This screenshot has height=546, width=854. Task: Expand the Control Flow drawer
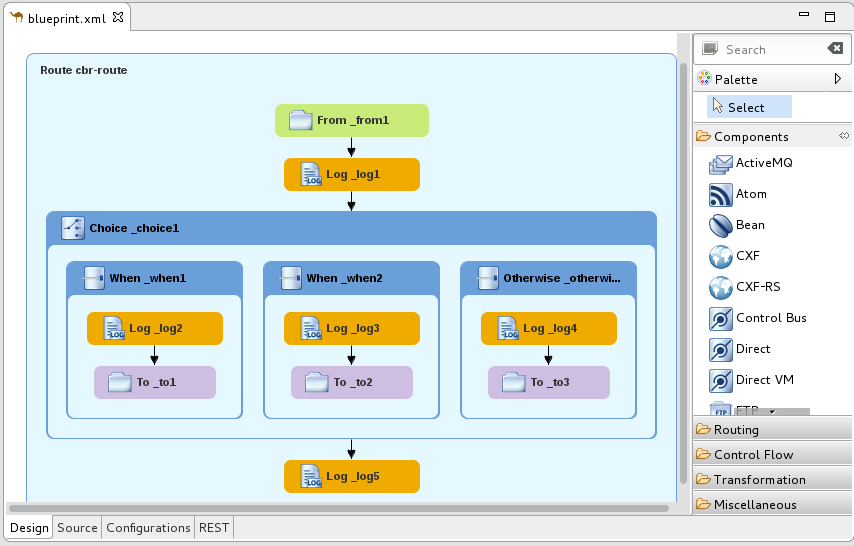[752, 455]
